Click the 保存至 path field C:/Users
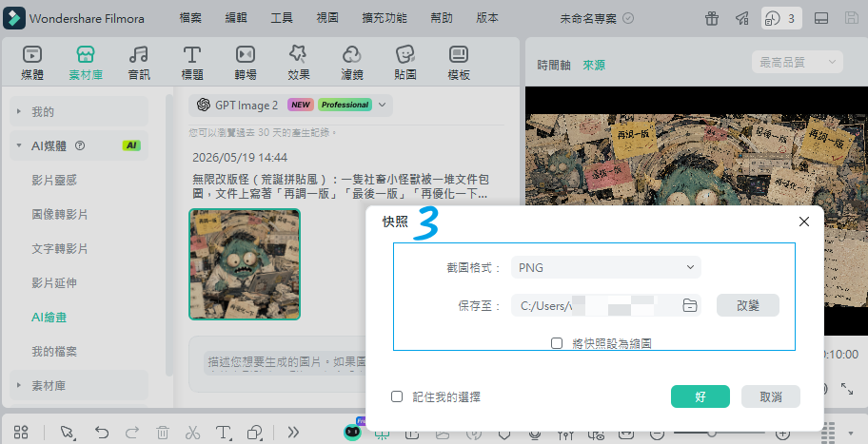 [606, 305]
